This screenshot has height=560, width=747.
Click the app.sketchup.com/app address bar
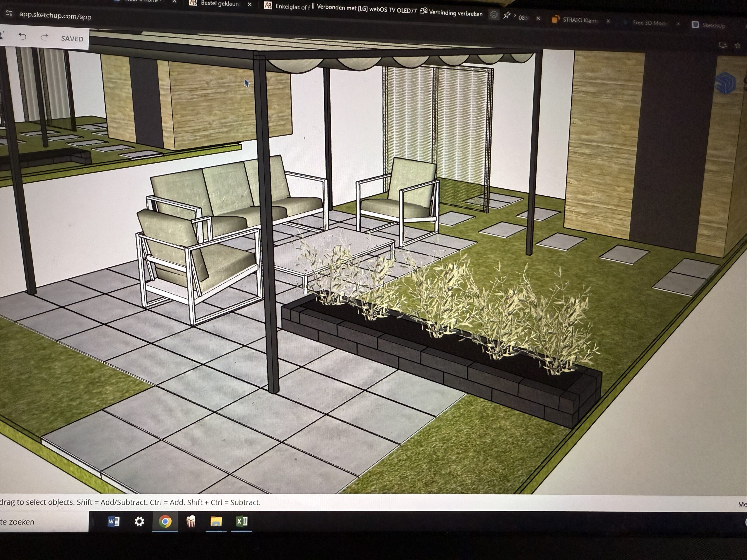point(55,16)
